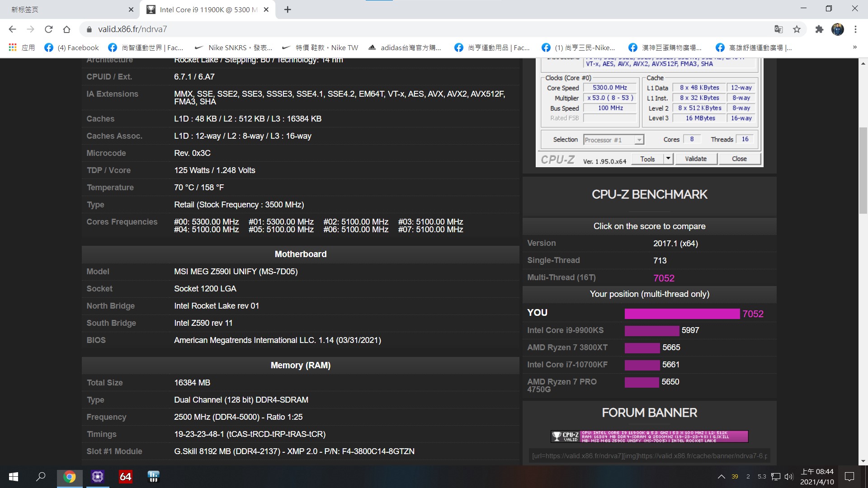The height and width of the screenshot is (488, 868).
Task: Click the CPU-Z BENCHMARK heading
Action: click(x=649, y=195)
